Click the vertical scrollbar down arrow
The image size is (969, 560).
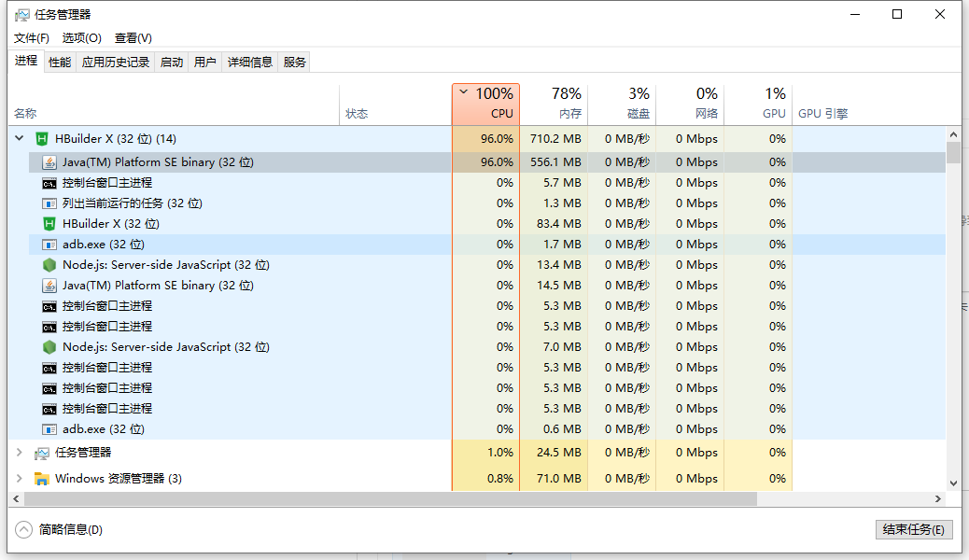click(953, 483)
